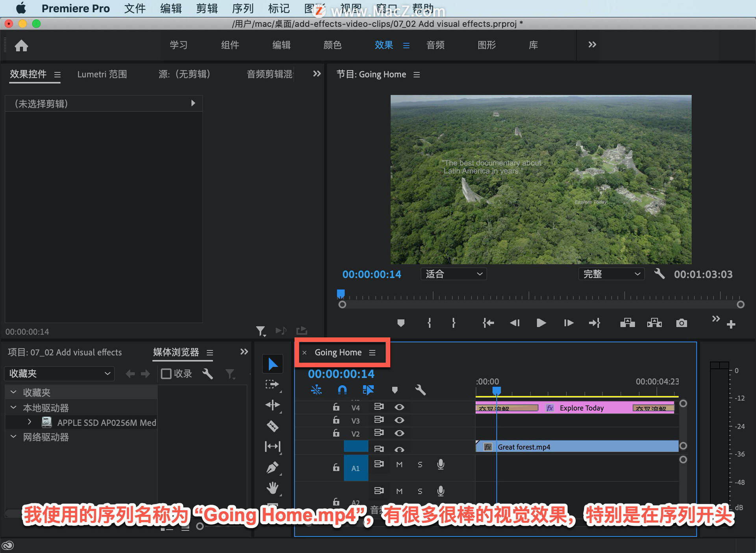Toggle the snap magnet in the timeline

tap(342, 390)
